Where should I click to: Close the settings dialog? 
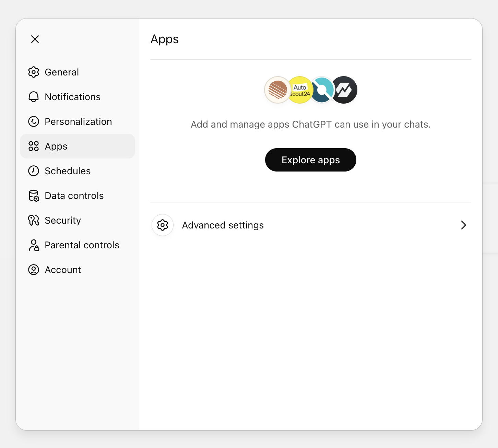click(35, 39)
